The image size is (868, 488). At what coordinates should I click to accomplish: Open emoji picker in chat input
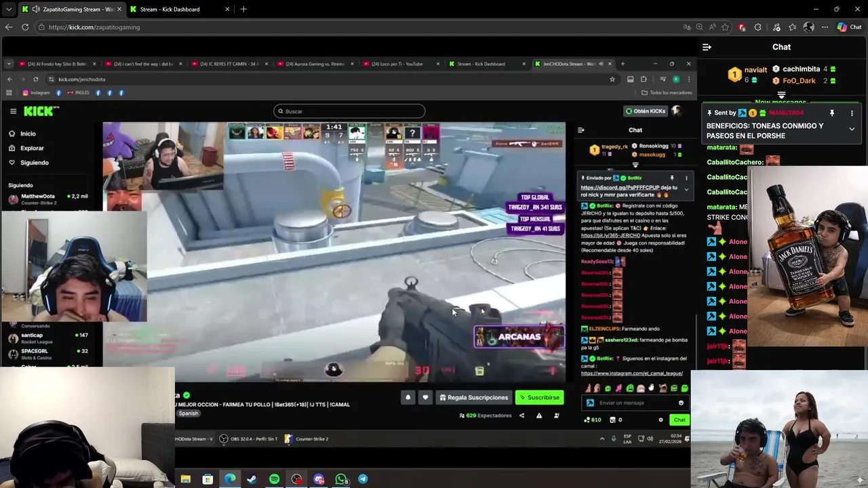[x=681, y=403]
